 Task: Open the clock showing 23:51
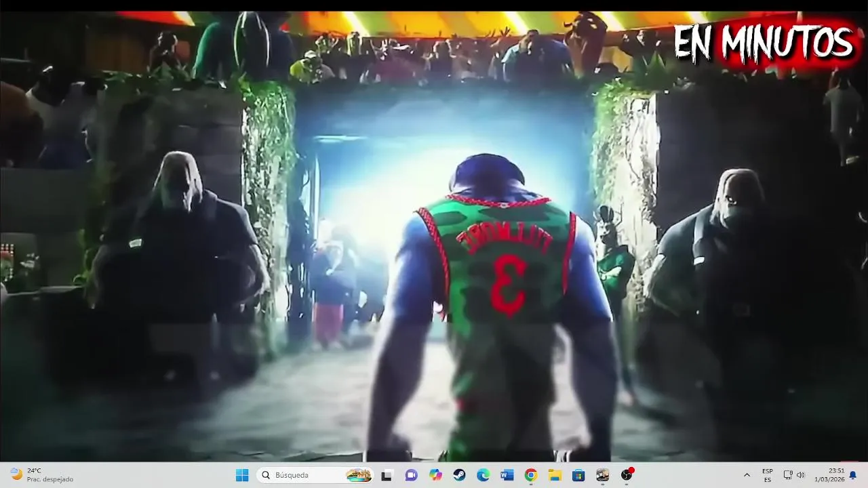[829, 475]
